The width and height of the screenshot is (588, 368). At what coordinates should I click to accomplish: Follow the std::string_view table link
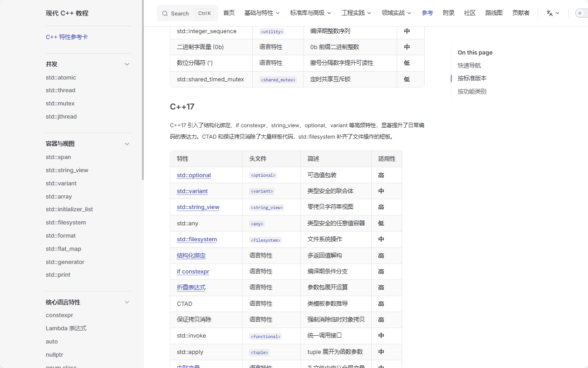point(198,207)
